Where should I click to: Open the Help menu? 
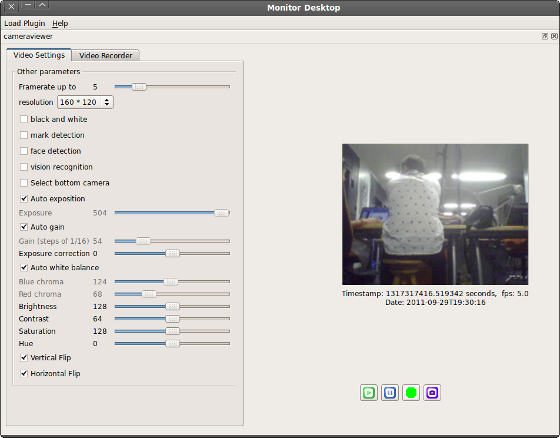click(x=60, y=23)
